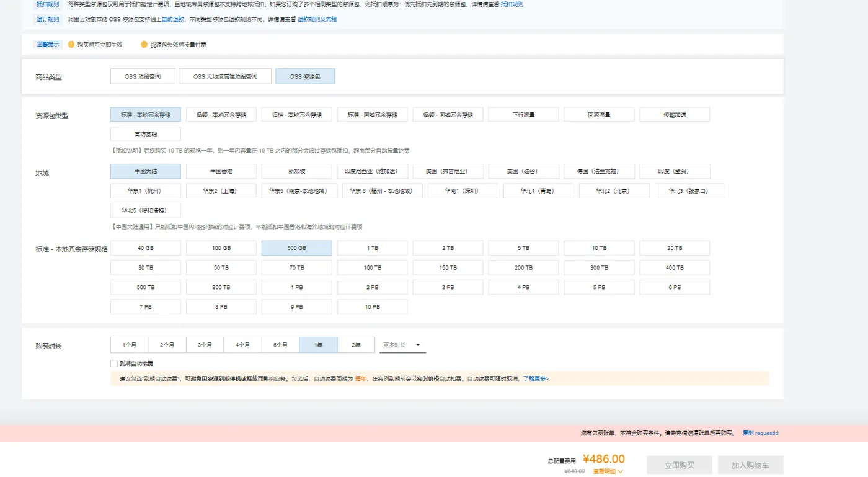Click the 立即购买 button
868x477 pixels.
[x=680, y=465]
